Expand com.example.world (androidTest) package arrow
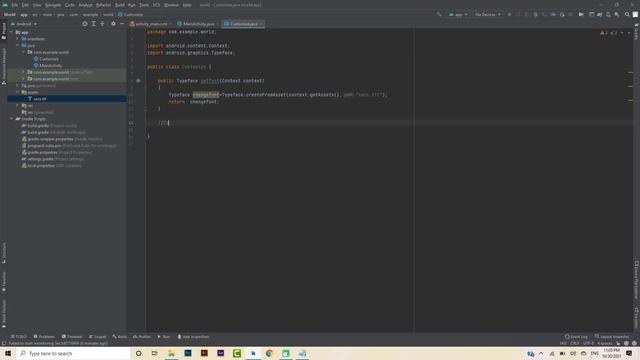 coord(23,72)
